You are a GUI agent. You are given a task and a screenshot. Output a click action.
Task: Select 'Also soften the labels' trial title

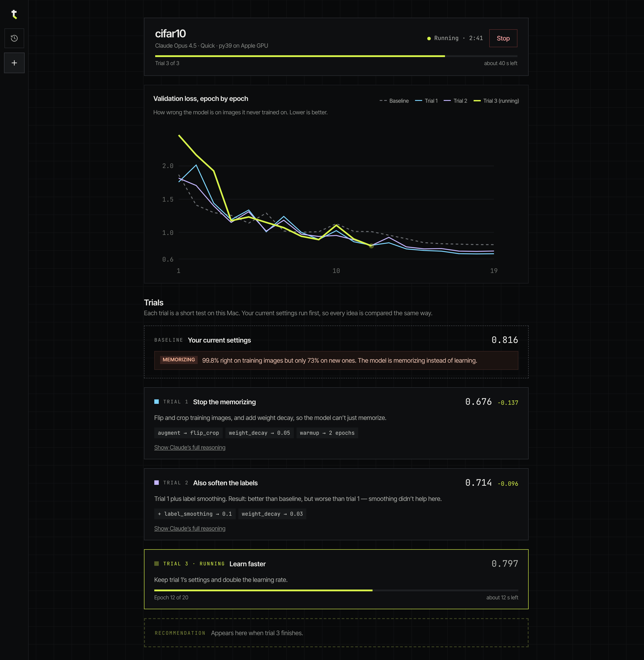pyautogui.click(x=225, y=483)
